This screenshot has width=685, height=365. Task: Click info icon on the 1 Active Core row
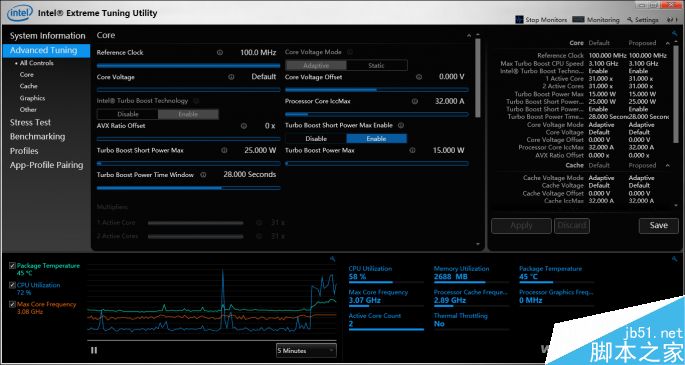[259, 223]
